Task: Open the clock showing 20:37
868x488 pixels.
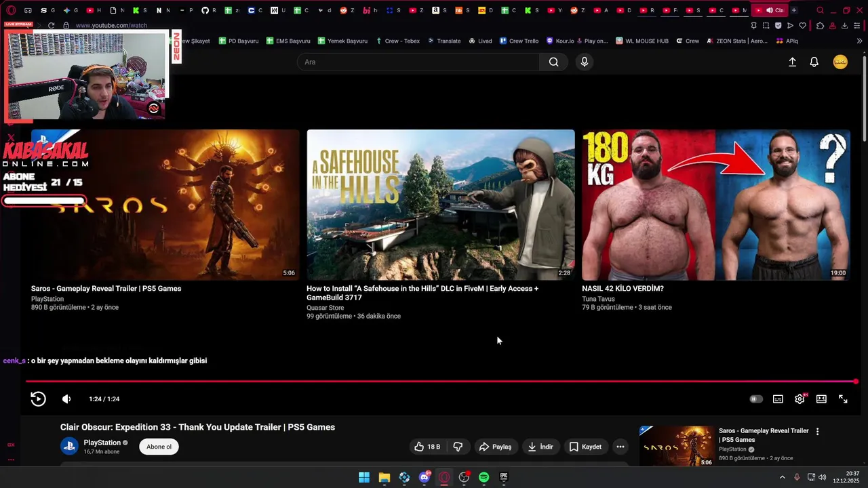Action: coord(846,477)
